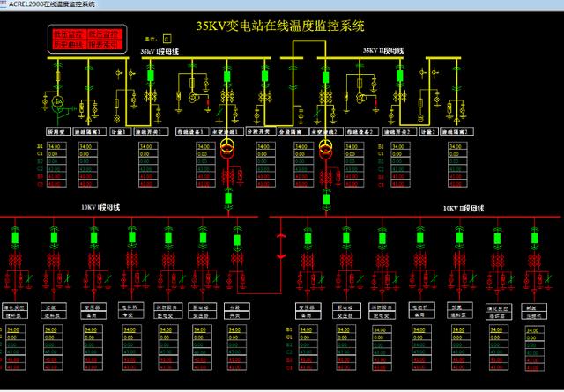Click the 34.00 value under 进线开关1
The height and width of the screenshot is (392, 564).
148,146
